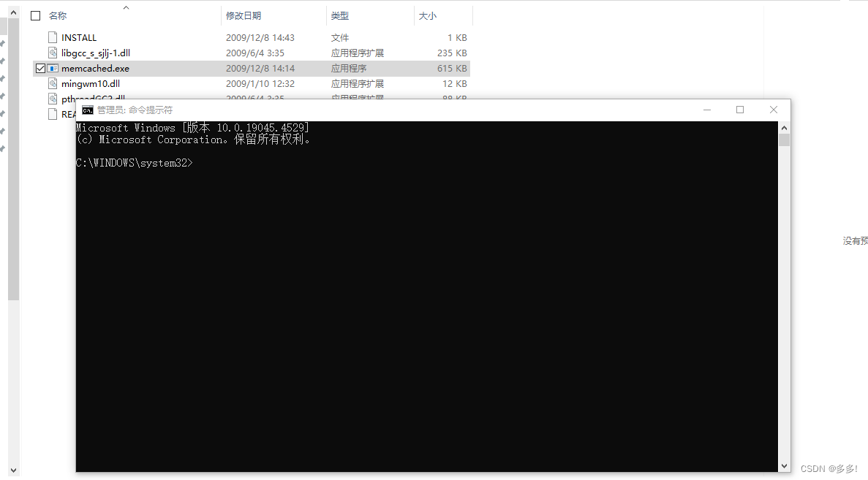
Task: Check the checkbox next to mingwm10.dll
Action: (x=40, y=83)
